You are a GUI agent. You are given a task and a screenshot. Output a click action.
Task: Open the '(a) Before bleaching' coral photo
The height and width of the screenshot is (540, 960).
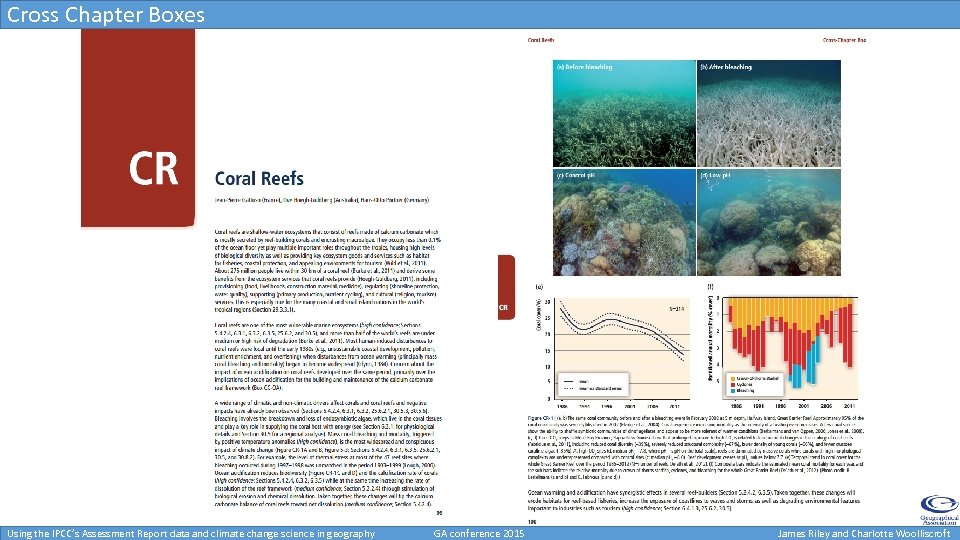point(624,113)
